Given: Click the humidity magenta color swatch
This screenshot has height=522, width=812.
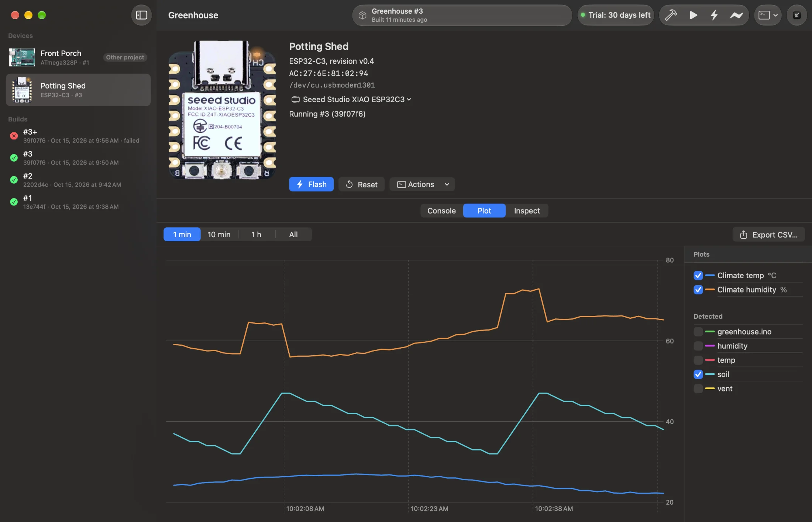Looking at the screenshot, I should click(x=710, y=346).
